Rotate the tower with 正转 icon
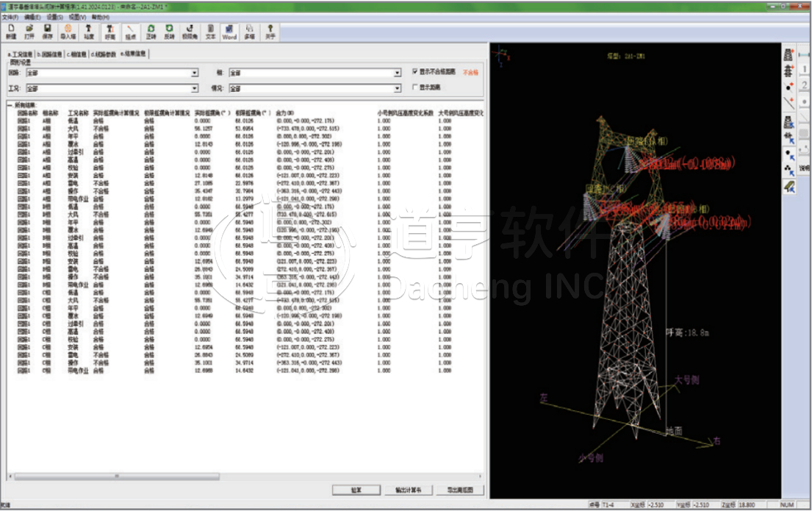This screenshot has width=812, height=511. click(x=151, y=31)
